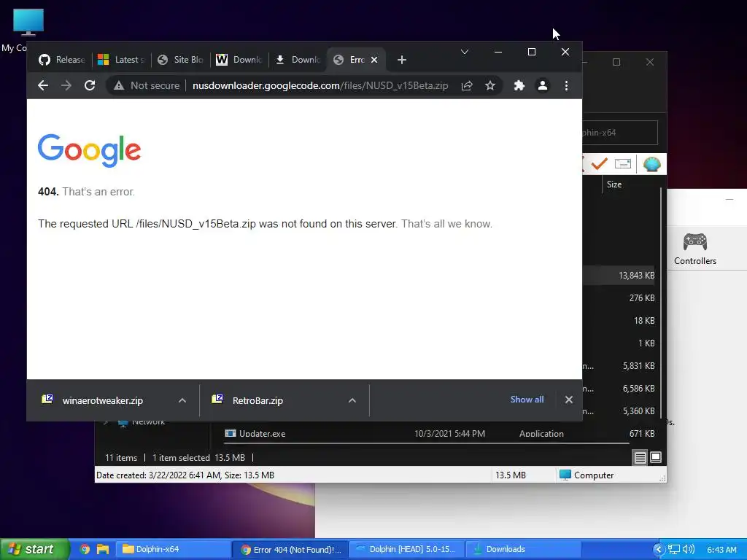Screen dimensions: 747x560
Task: Switch to Dolphin-x64 folder taskbar button
Action: (174, 550)
